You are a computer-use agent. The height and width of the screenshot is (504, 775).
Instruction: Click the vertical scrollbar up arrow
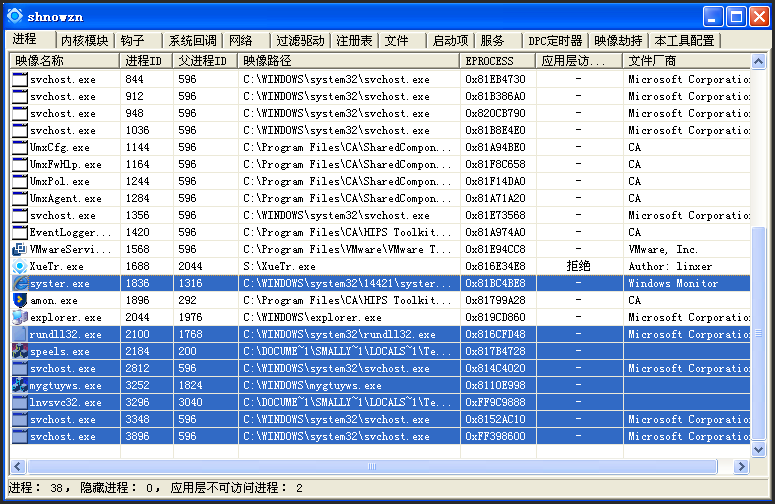tap(758, 61)
